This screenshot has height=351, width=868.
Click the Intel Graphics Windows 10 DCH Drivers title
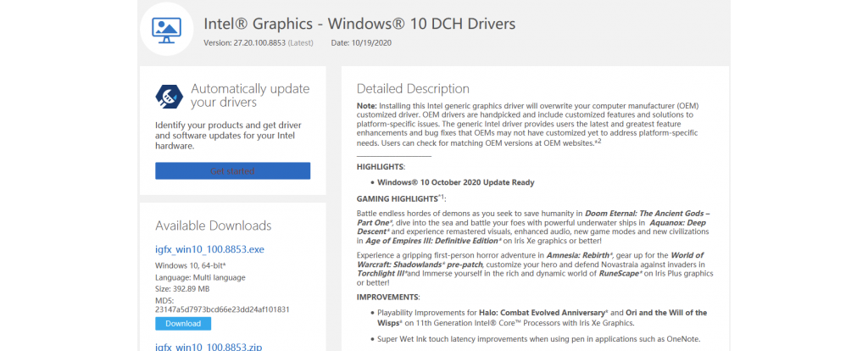click(359, 24)
